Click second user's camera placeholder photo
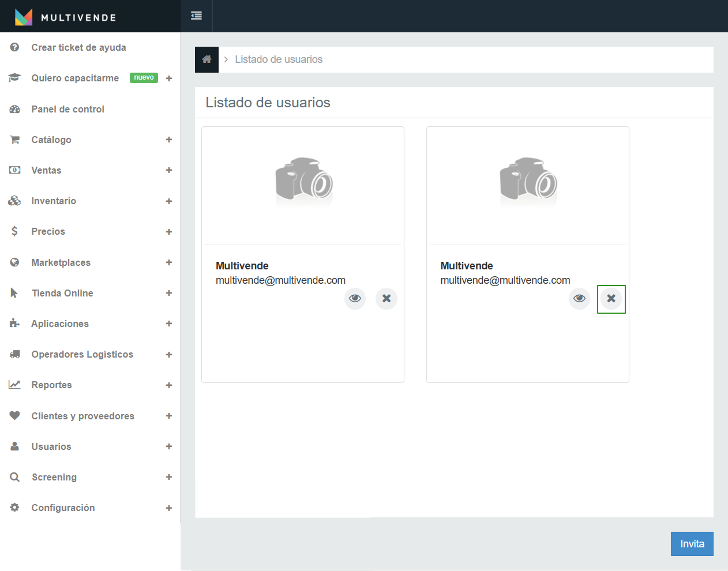 528,181
